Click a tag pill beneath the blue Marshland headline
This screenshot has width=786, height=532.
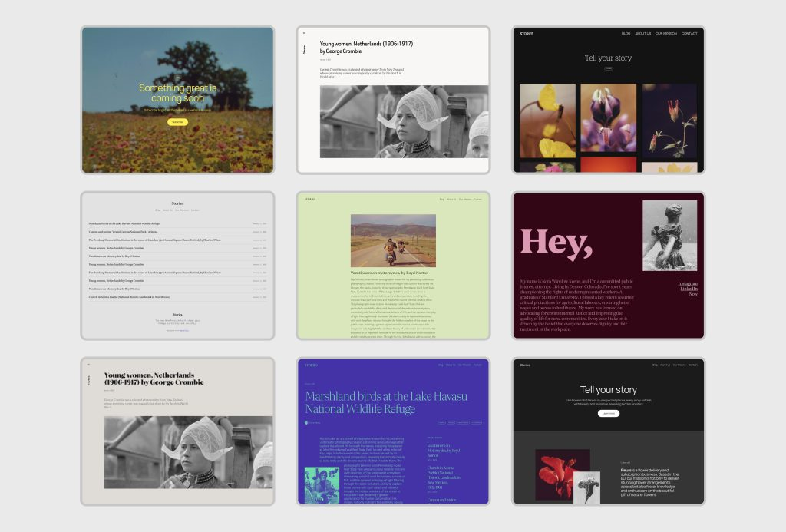pyautogui.click(x=441, y=422)
